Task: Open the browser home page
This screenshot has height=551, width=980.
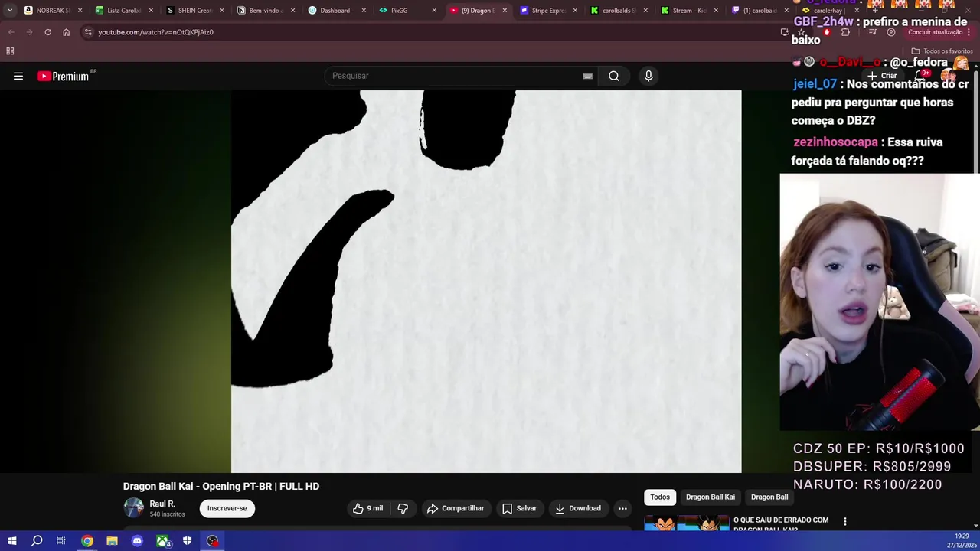Action: point(66,32)
